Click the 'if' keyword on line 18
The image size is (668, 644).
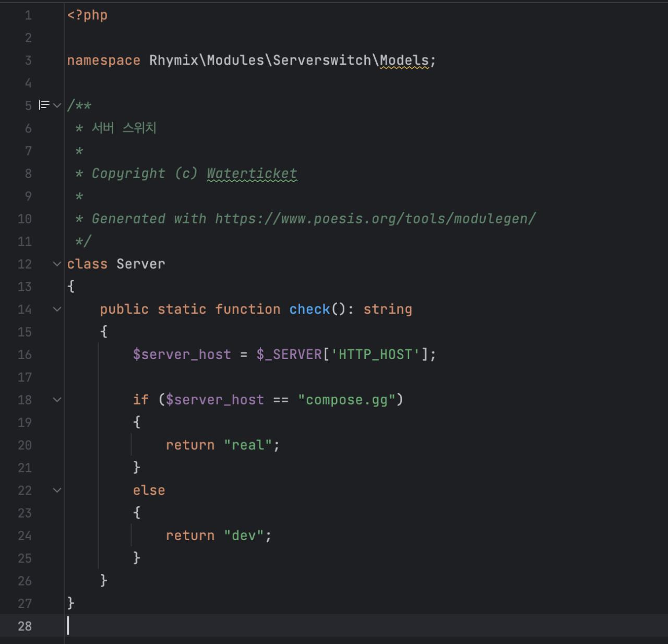[141, 400]
